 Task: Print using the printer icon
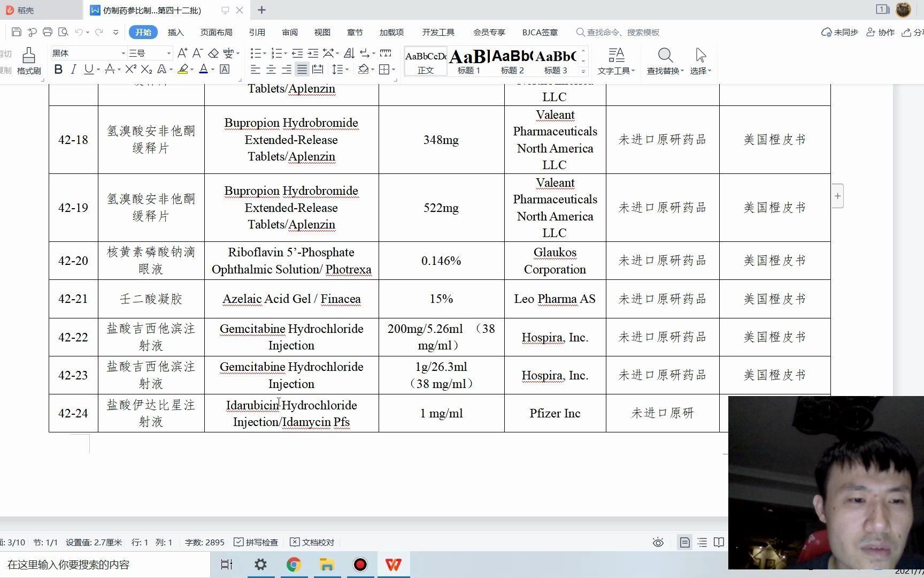47,32
